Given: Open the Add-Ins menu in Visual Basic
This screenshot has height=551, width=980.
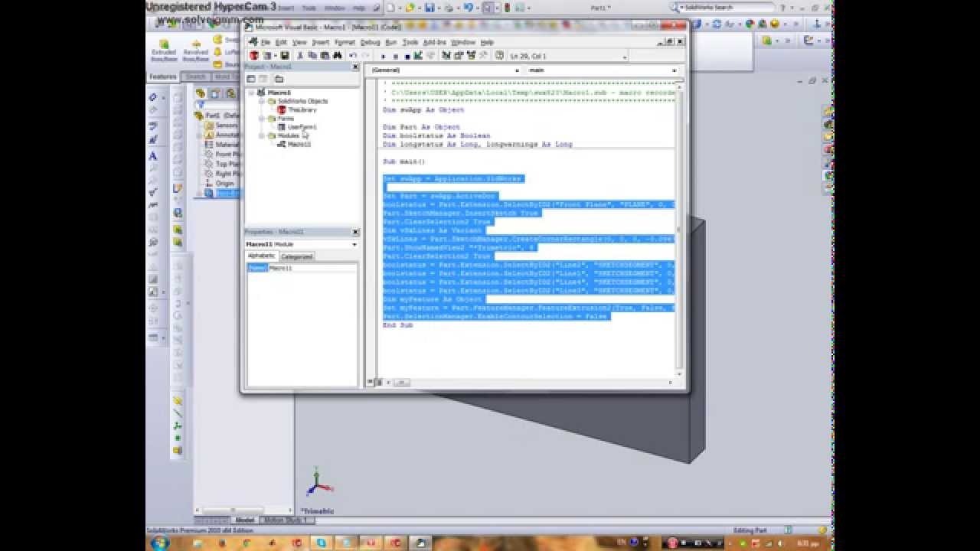Looking at the screenshot, I should (x=435, y=43).
